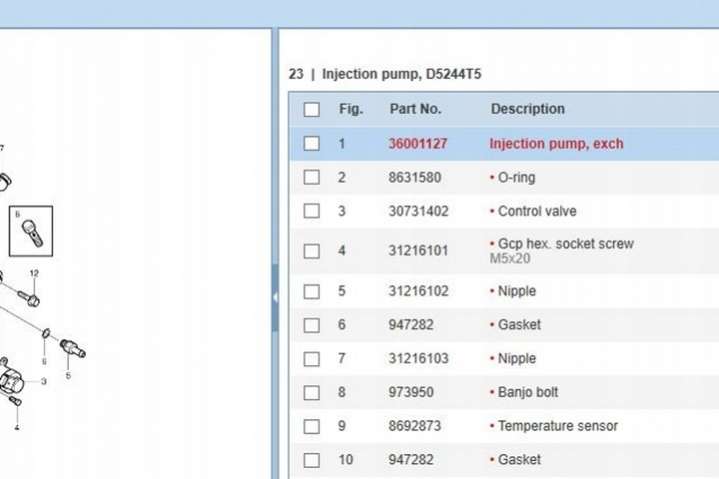This screenshot has height=479, width=719.
Task: Sort the table by the Part No. column header
Action: 415,109
